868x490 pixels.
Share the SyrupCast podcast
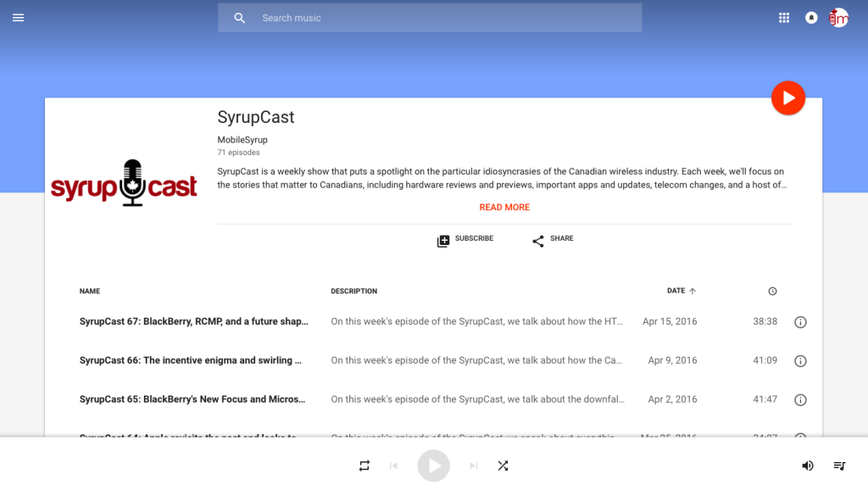click(553, 240)
